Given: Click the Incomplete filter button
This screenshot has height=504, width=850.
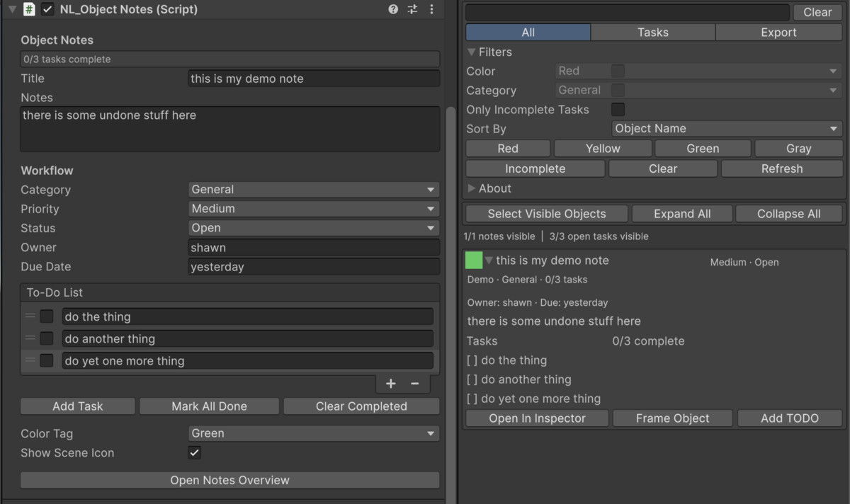Looking at the screenshot, I should (535, 168).
